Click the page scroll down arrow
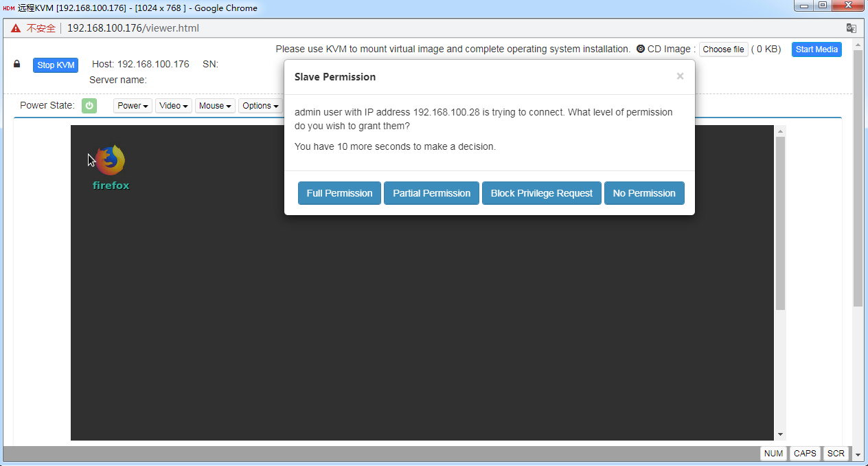868x466 pixels. (858, 454)
